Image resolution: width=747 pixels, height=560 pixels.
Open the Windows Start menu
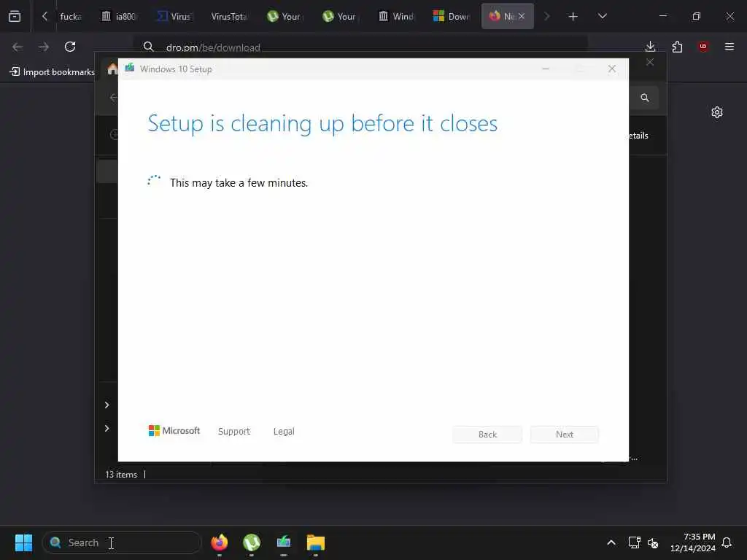(23, 542)
